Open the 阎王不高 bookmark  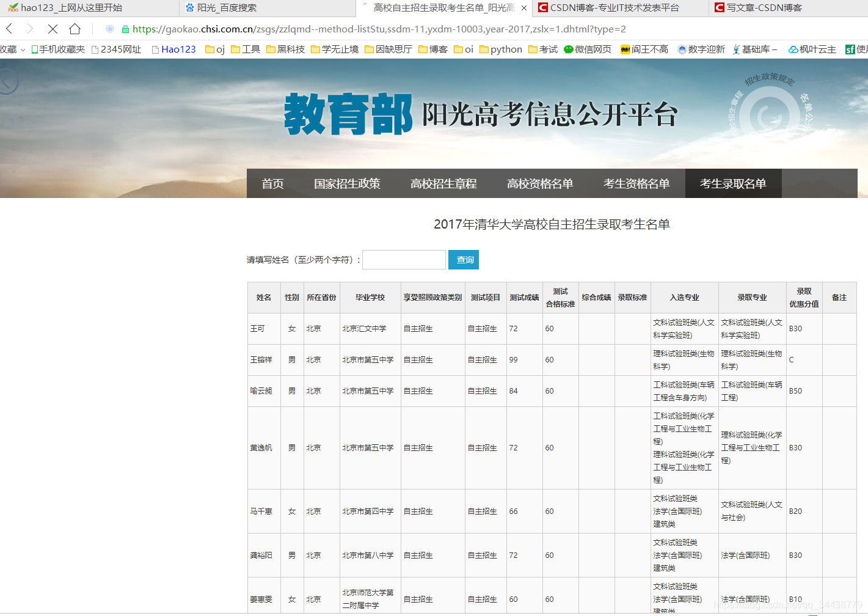pos(644,49)
